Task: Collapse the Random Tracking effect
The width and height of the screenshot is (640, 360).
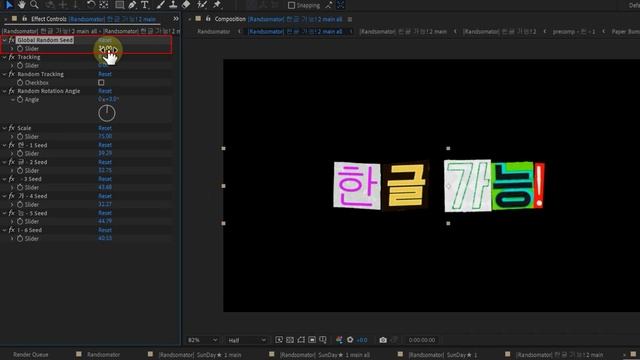Action: pos(4,74)
